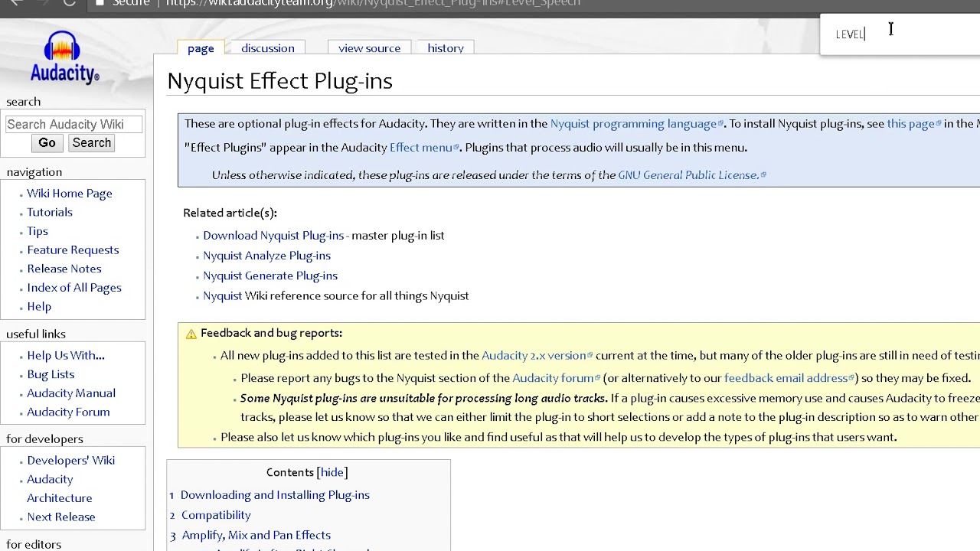
Task: Click the 'Related article(s):' text
Action: point(230,214)
